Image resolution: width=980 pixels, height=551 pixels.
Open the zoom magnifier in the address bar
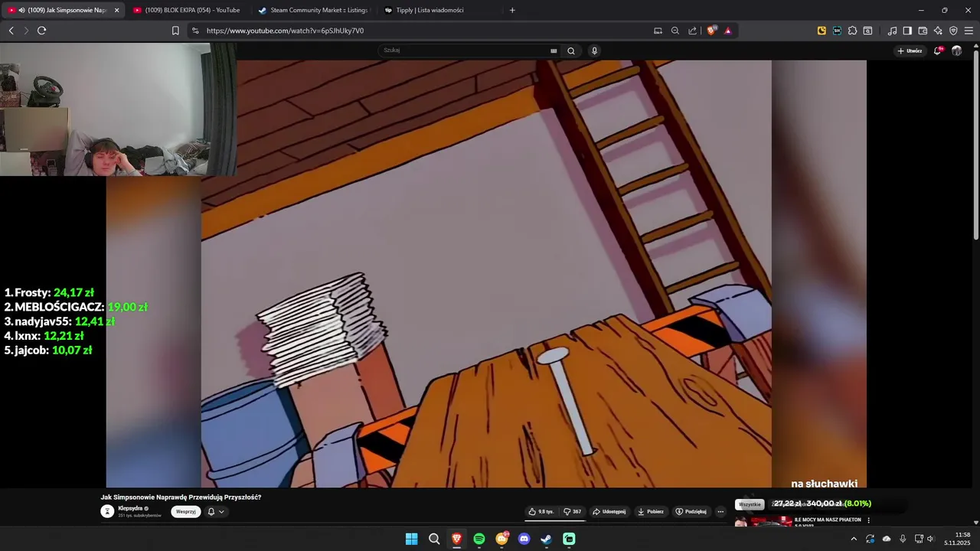tap(675, 31)
